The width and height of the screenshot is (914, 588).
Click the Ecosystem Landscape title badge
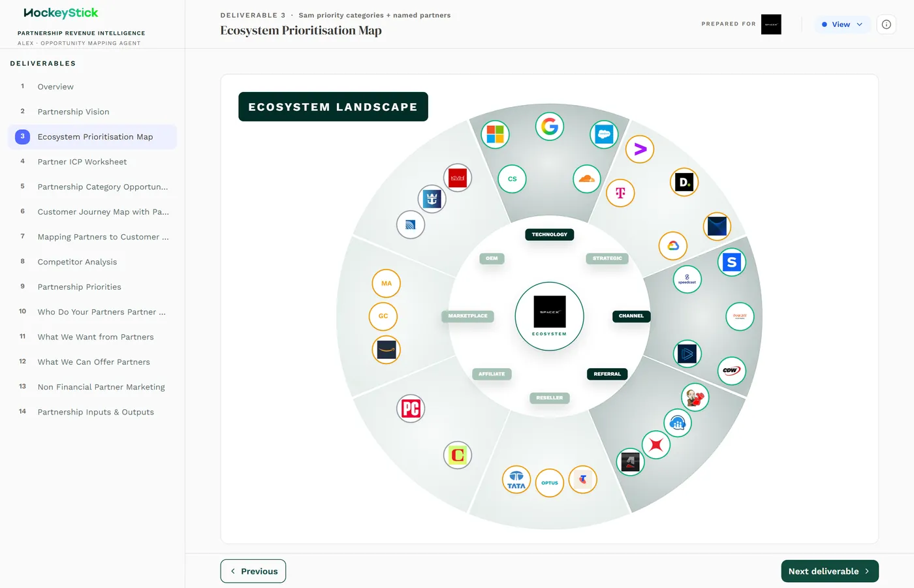(333, 106)
